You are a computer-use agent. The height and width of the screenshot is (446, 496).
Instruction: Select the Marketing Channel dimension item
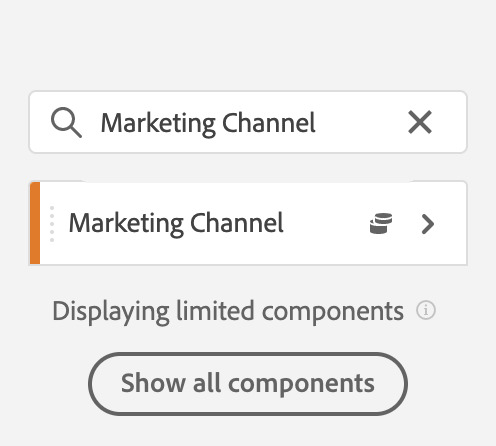(248, 223)
